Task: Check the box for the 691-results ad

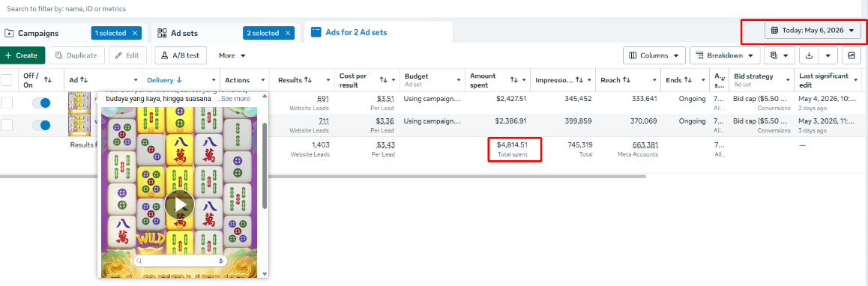Action: point(7,103)
